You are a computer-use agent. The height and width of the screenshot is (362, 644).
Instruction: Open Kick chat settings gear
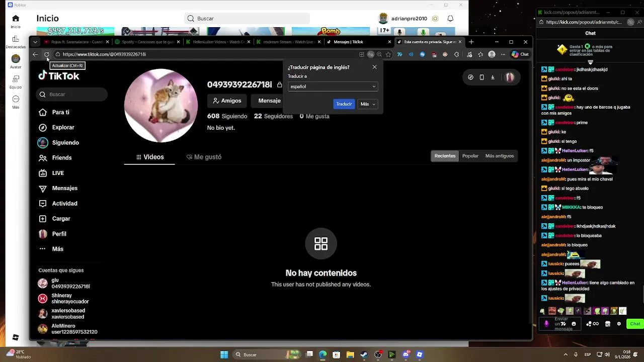click(x=619, y=324)
